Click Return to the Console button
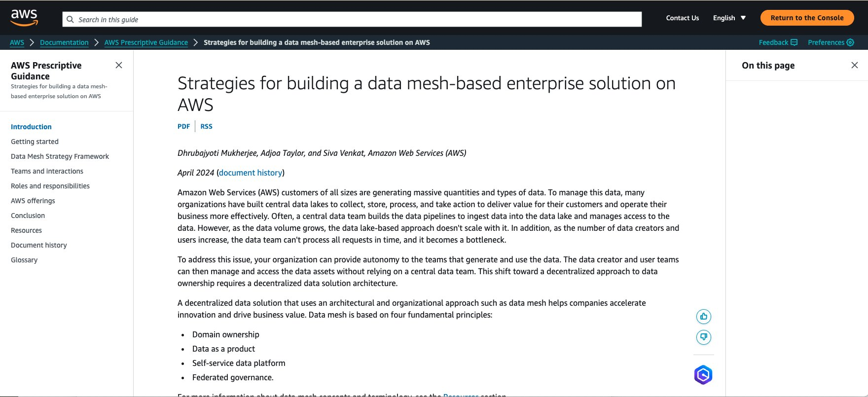This screenshot has width=868, height=397. tap(806, 17)
